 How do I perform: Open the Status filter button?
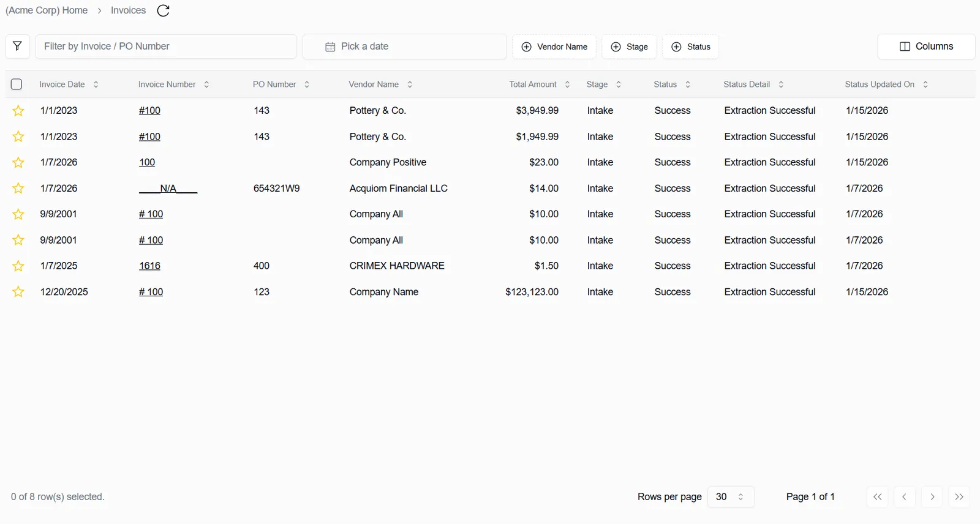pyautogui.click(x=691, y=47)
